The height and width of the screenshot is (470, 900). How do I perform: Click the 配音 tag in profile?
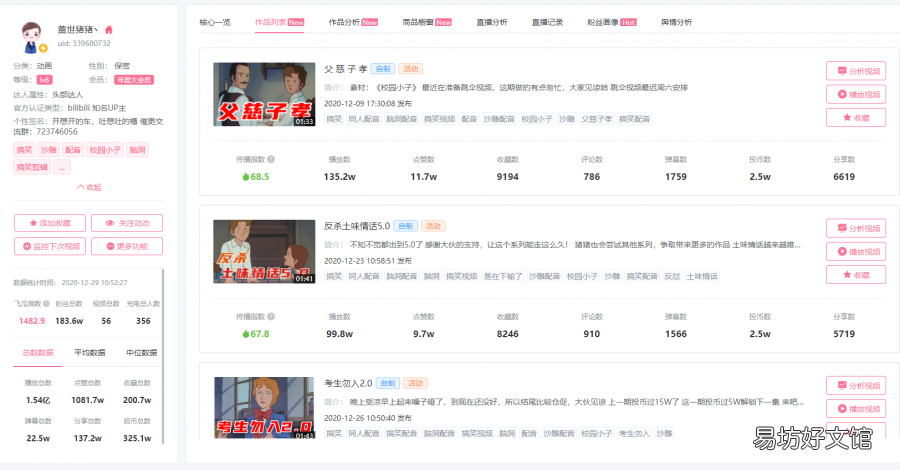click(73, 150)
